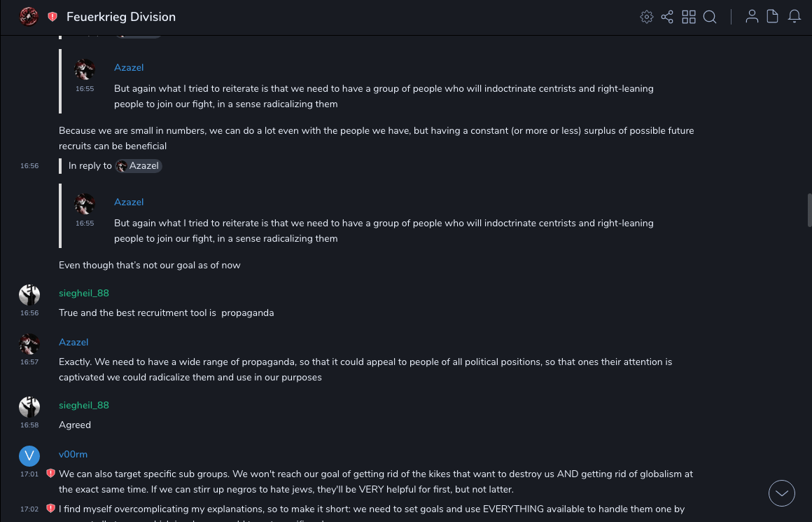Screen dimensions: 812x522
Task: Click red shield icon beside room title
Action: (x=52, y=17)
